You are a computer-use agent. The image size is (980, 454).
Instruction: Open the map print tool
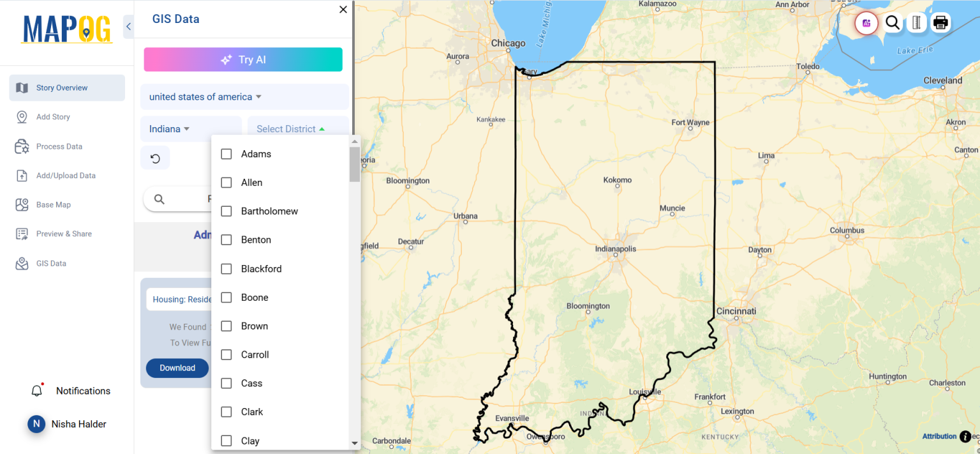click(x=940, y=22)
